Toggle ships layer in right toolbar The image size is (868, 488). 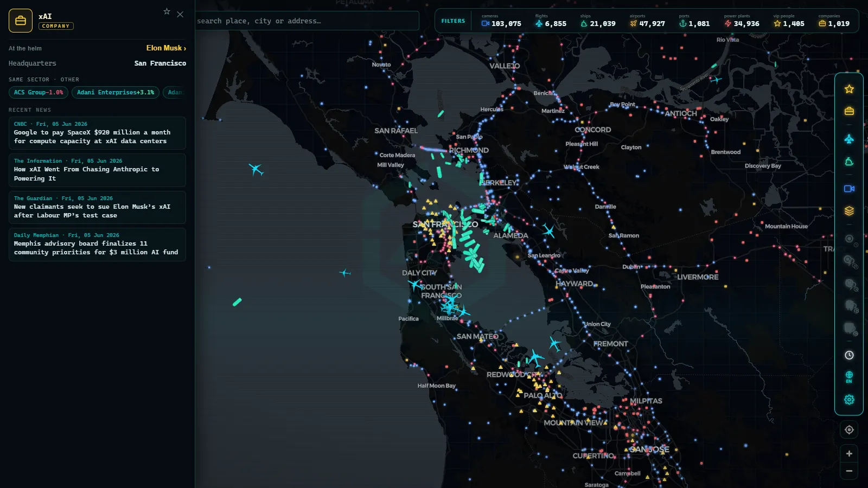click(849, 162)
